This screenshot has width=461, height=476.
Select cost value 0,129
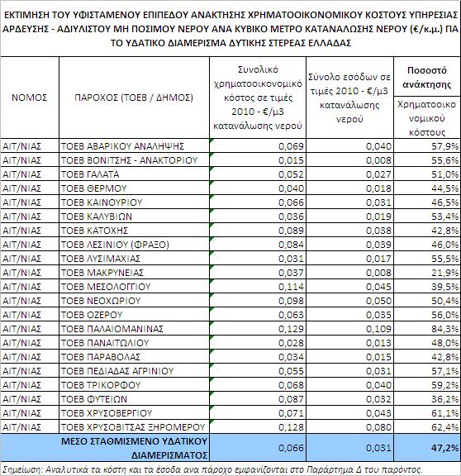(258, 329)
